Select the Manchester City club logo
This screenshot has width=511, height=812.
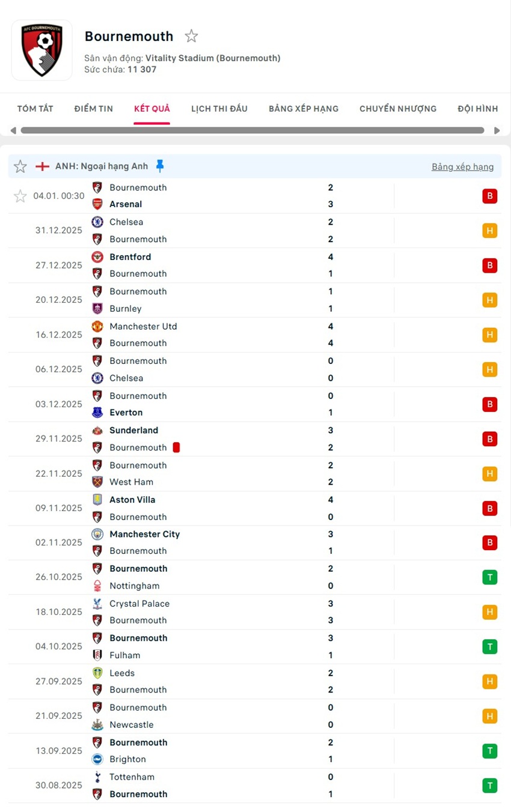click(x=97, y=534)
